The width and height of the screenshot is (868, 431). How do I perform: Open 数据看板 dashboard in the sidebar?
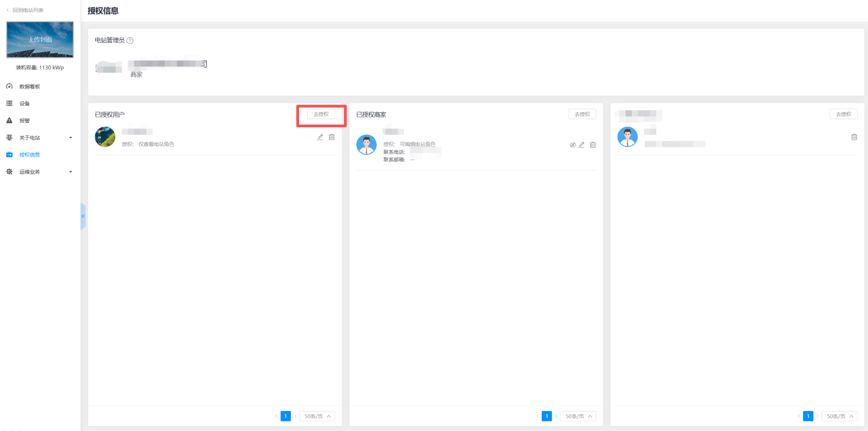point(30,86)
